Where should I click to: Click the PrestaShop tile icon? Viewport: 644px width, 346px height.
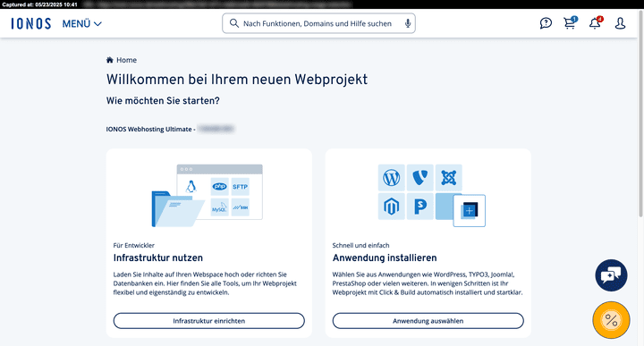420,207
